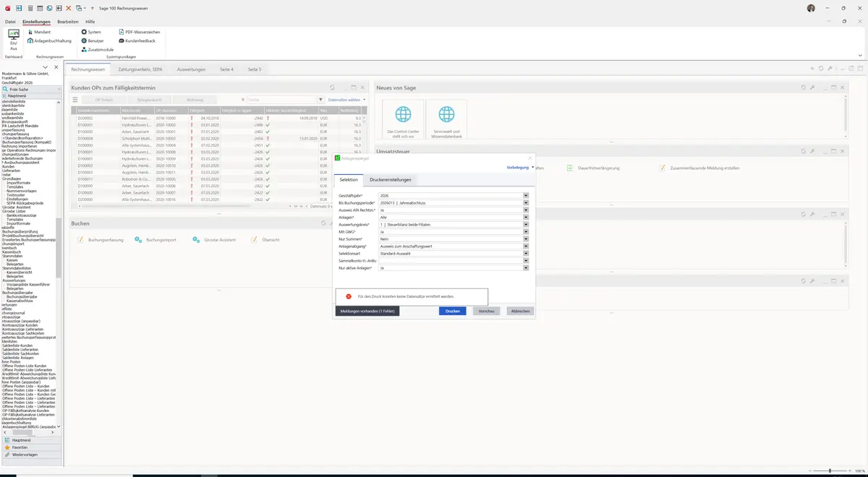The image size is (868, 477).
Task: Open the Einstellungen ribbon tab
Action: tap(36, 22)
